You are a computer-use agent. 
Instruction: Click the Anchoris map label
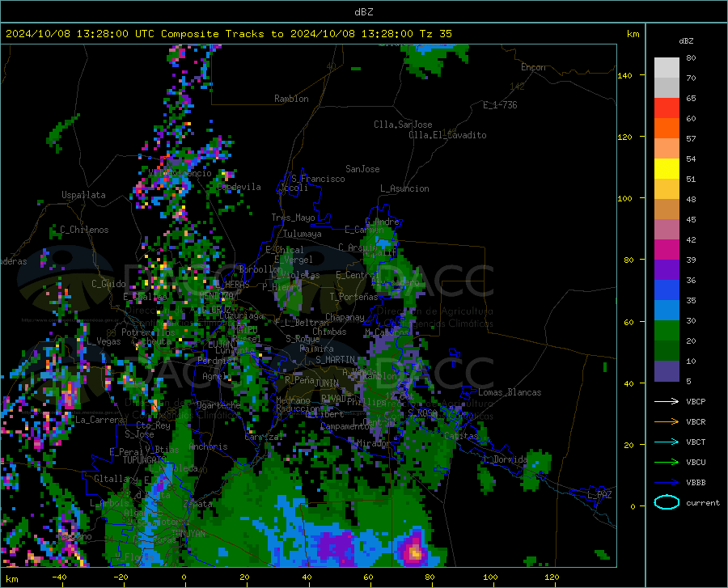tap(208, 447)
